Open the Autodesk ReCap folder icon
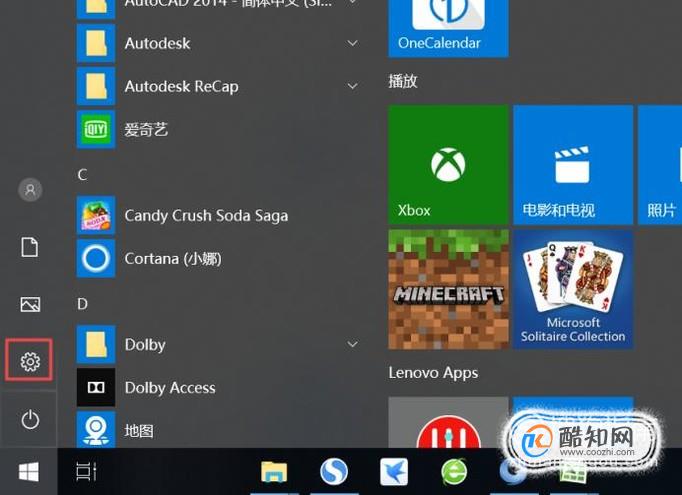Screen dimensions: 682x495 coord(96,86)
